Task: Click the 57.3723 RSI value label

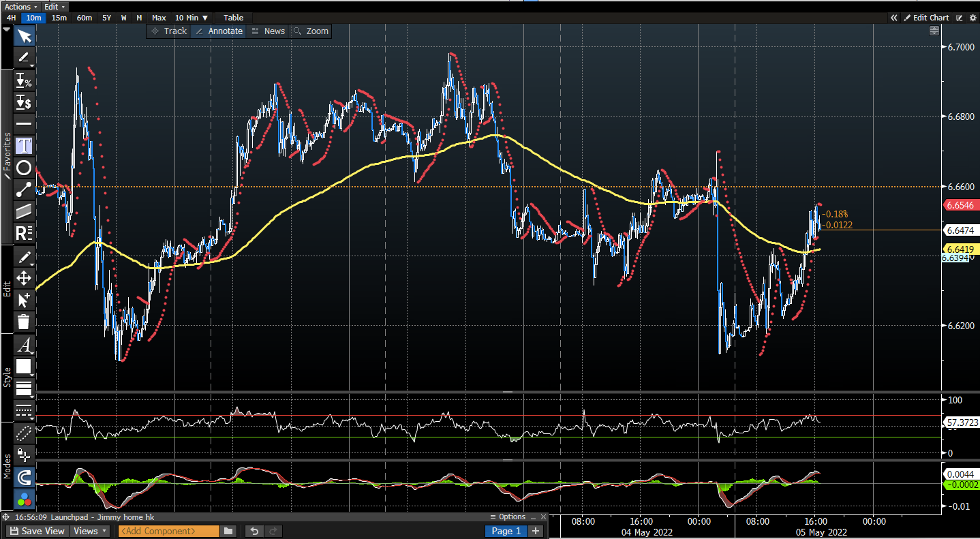Action: coord(961,423)
